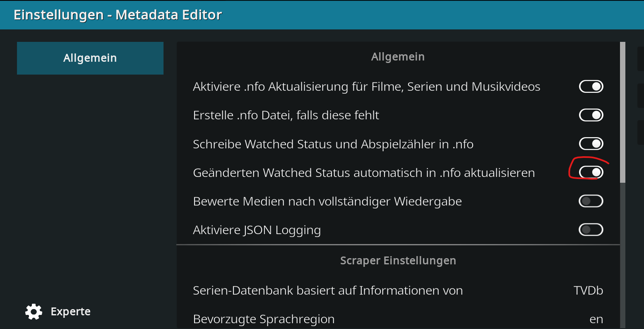Viewport: 644px width, 329px height.
Task: Click the 'Bevorzugte Sprachregion' setting label
Action: (264, 319)
